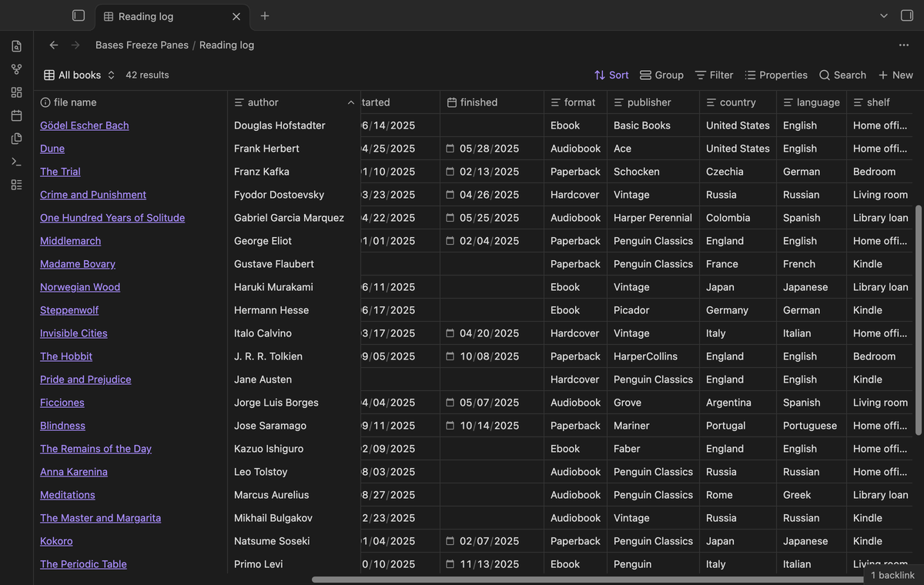Screen dimensions: 924x585
Task: Click the Sort toolbar button
Action: coord(611,75)
